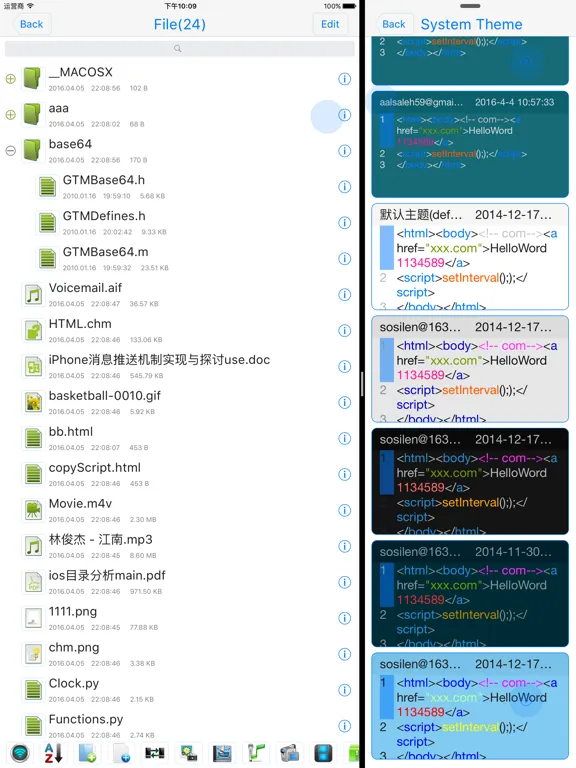Open file named 1111.png
This screenshot has width=576, height=768.
tap(72, 612)
